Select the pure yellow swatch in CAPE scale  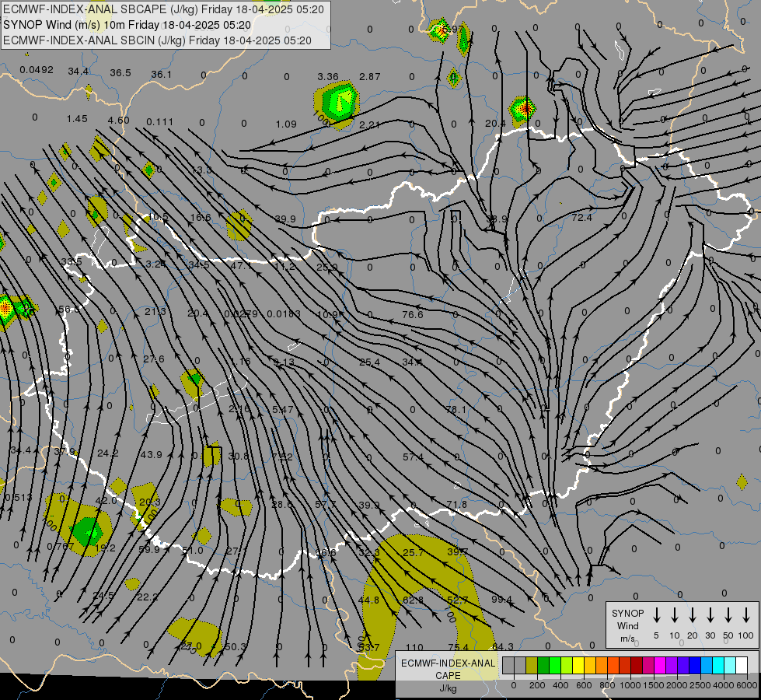578,666
